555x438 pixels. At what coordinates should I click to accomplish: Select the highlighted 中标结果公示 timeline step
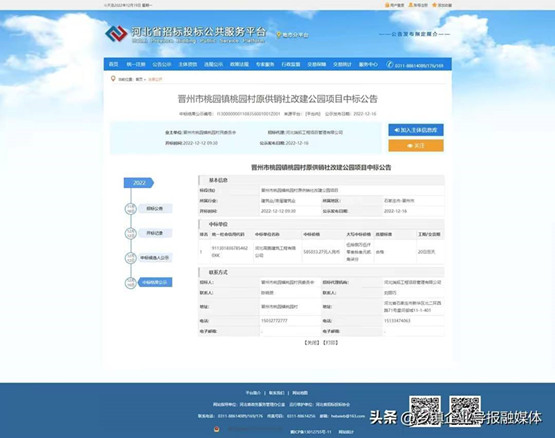[x=155, y=282]
